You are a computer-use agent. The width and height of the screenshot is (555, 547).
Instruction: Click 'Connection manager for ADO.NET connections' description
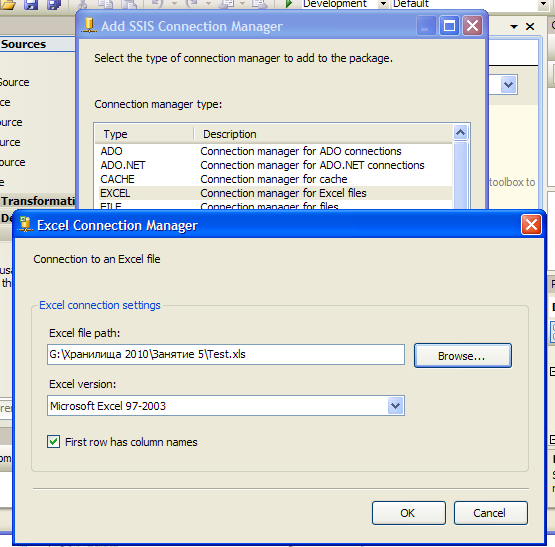(312, 165)
